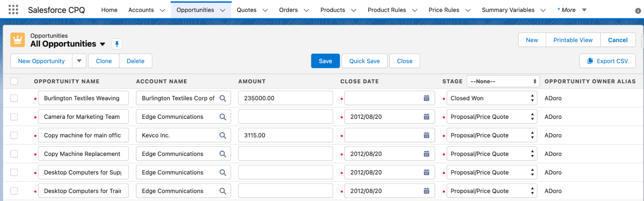Screen dimensions: 644x201
Task: Click the Opportunities crown icon
Action: [x=17, y=40]
